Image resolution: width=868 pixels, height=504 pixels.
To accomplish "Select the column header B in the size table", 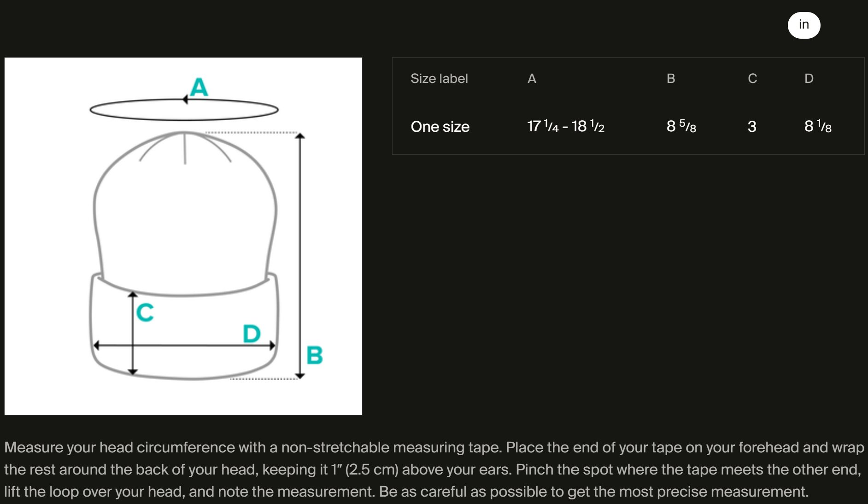I will 671,79.
